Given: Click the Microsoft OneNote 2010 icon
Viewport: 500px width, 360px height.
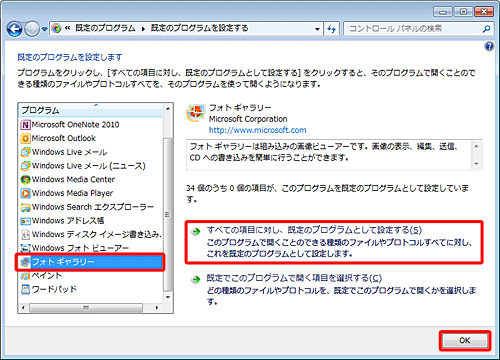Looking at the screenshot, I should coord(25,125).
